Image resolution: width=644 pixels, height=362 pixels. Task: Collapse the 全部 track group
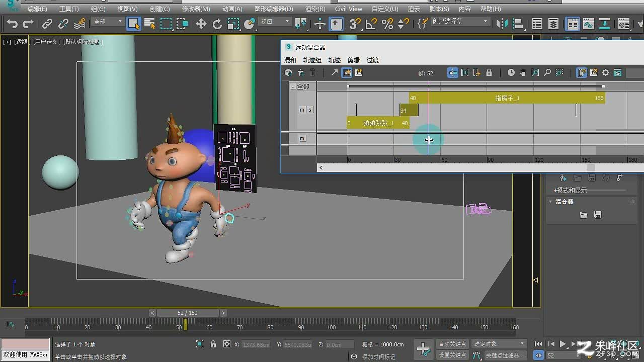pos(293,86)
